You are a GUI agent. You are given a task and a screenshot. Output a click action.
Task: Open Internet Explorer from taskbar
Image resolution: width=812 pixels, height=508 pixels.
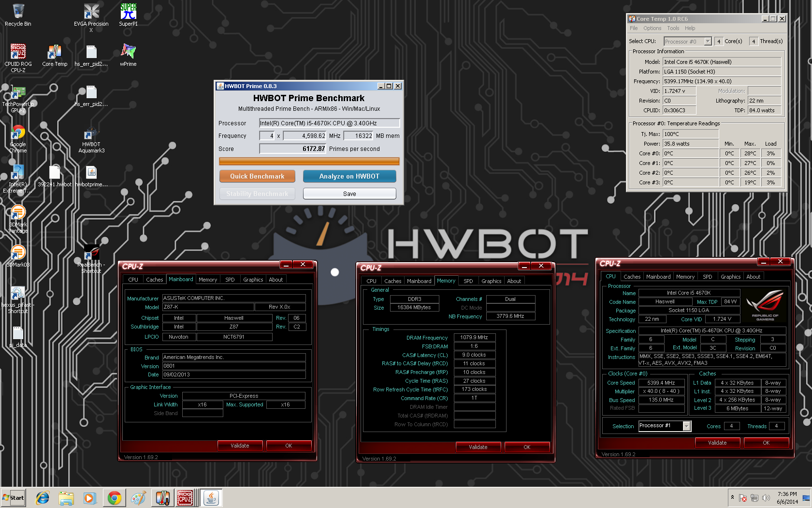point(43,498)
